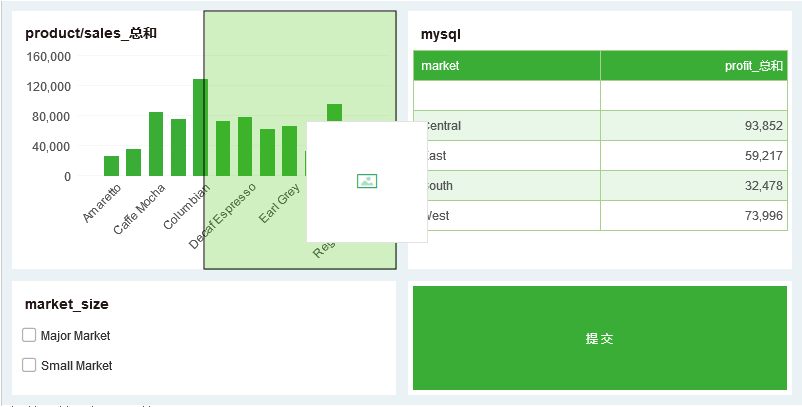Screen dimensions: 802x407
Task: Click the product/sales_总和 chart title
Action: [x=91, y=34]
